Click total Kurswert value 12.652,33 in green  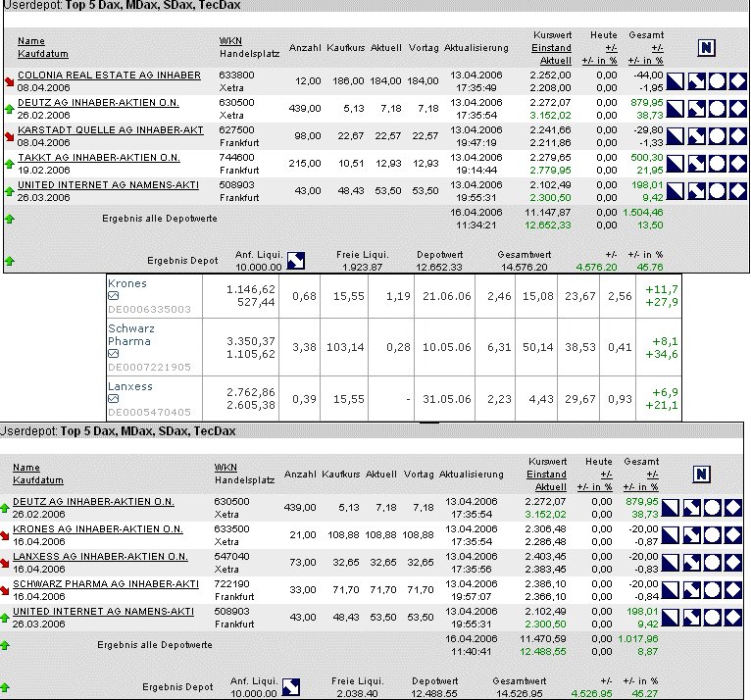pos(548,225)
